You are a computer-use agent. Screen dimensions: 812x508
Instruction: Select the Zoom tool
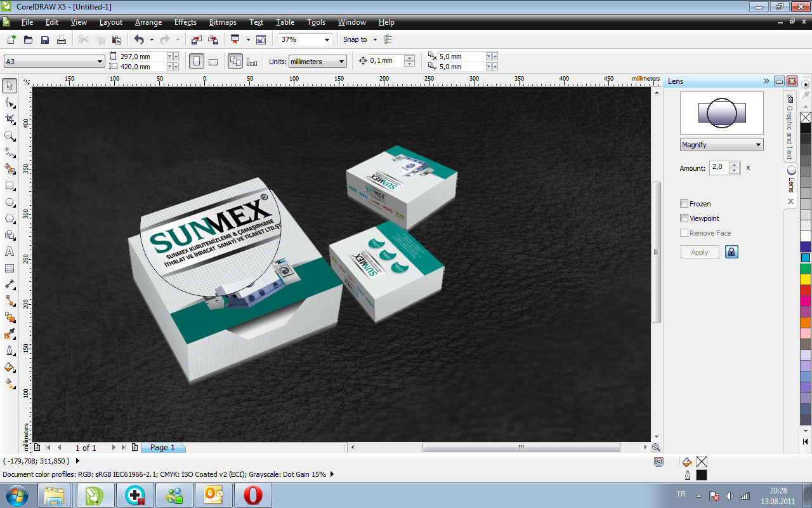pos(10,135)
